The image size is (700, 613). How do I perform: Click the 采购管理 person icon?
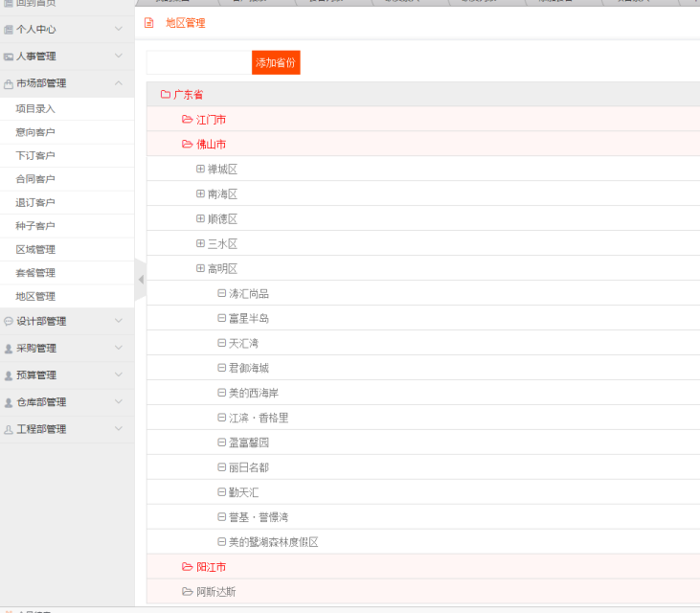tap(9, 349)
